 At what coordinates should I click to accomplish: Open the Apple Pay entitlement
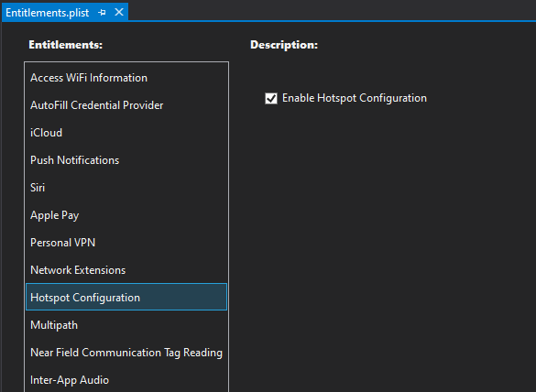point(126,215)
